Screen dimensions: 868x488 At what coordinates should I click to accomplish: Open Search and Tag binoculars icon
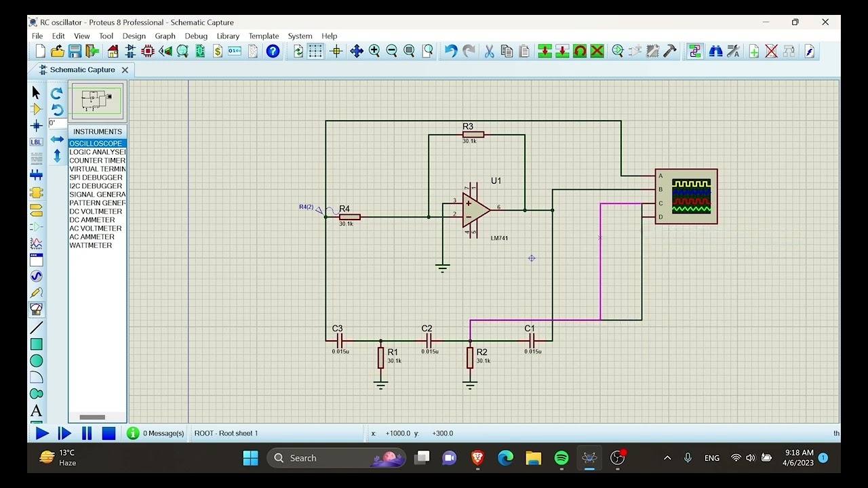715,52
